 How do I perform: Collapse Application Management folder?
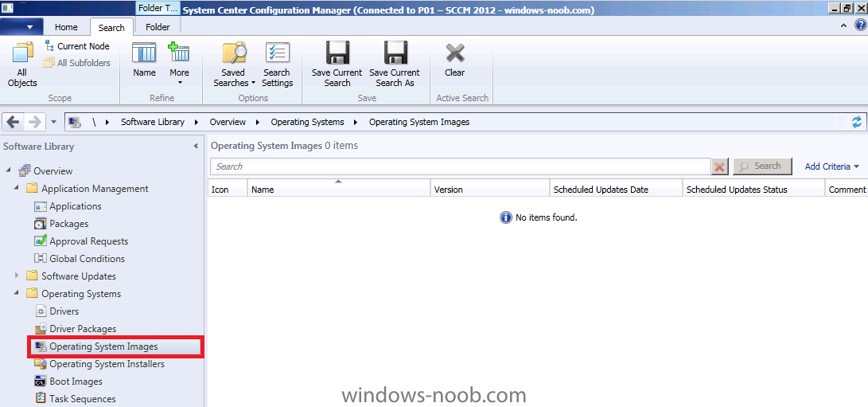pos(17,188)
